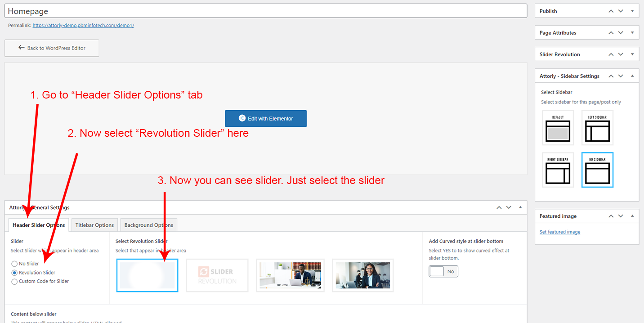Move Publish panel up with arrow icon

(x=611, y=11)
